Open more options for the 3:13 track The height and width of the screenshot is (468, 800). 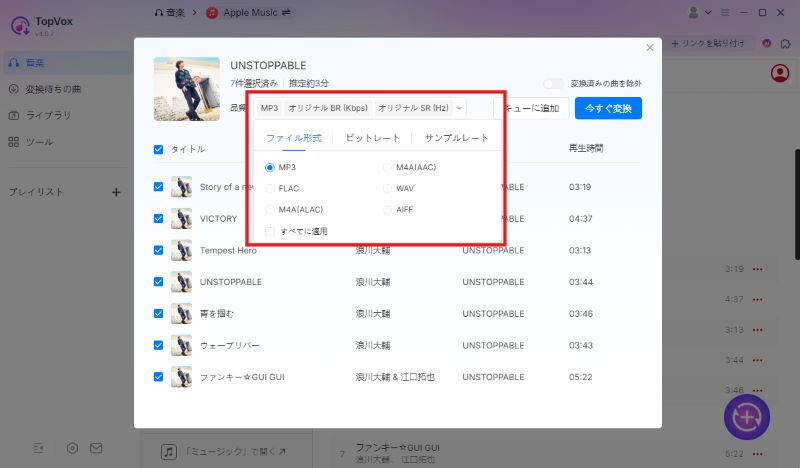[x=758, y=330]
